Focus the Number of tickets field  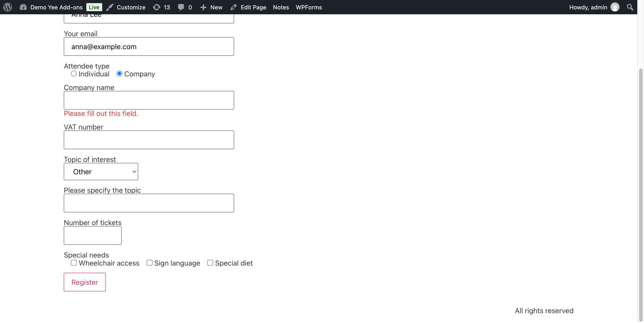coord(93,235)
